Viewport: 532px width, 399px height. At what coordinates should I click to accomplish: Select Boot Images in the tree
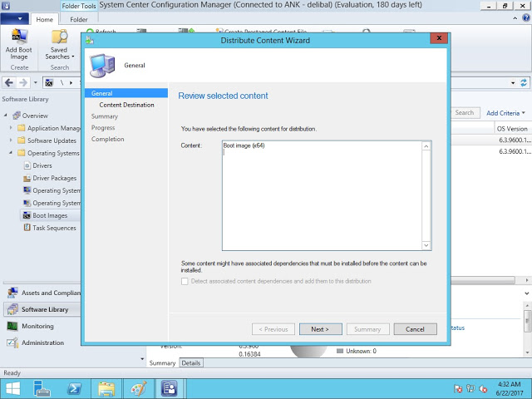point(50,215)
